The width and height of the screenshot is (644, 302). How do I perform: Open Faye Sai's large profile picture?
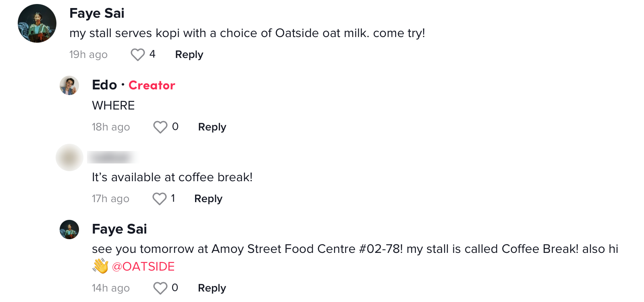(37, 23)
